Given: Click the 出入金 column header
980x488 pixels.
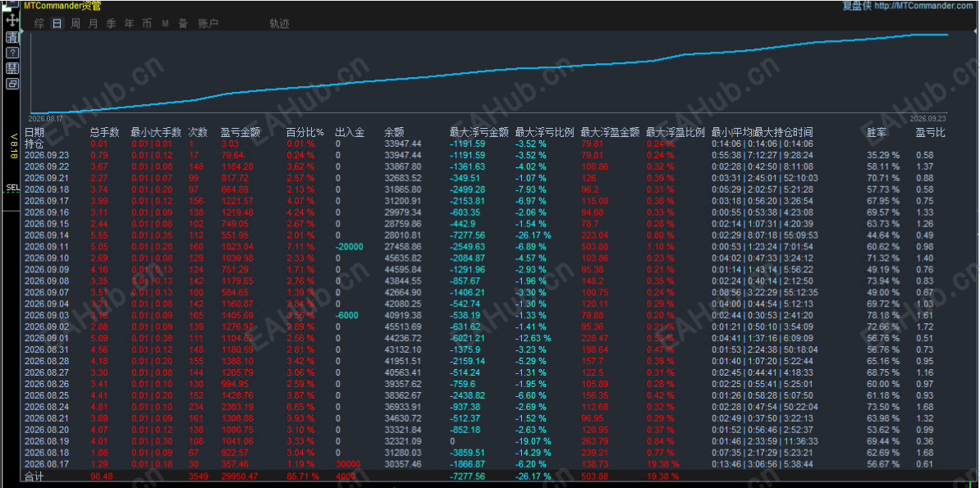Looking at the screenshot, I should coord(350,132).
